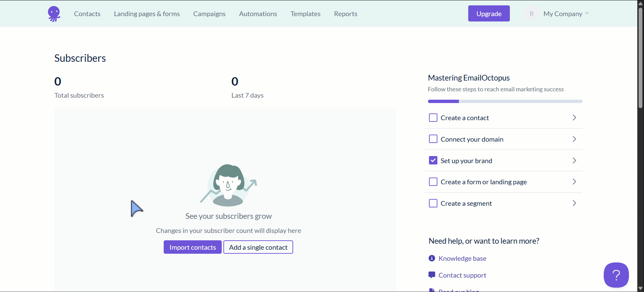
Task: Check the Create a segment checkbox
Action: [x=433, y=203]
